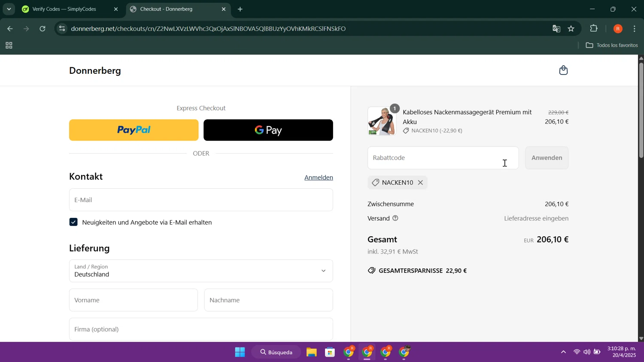Click the browser address bar URL

click(x=208, y=29)
